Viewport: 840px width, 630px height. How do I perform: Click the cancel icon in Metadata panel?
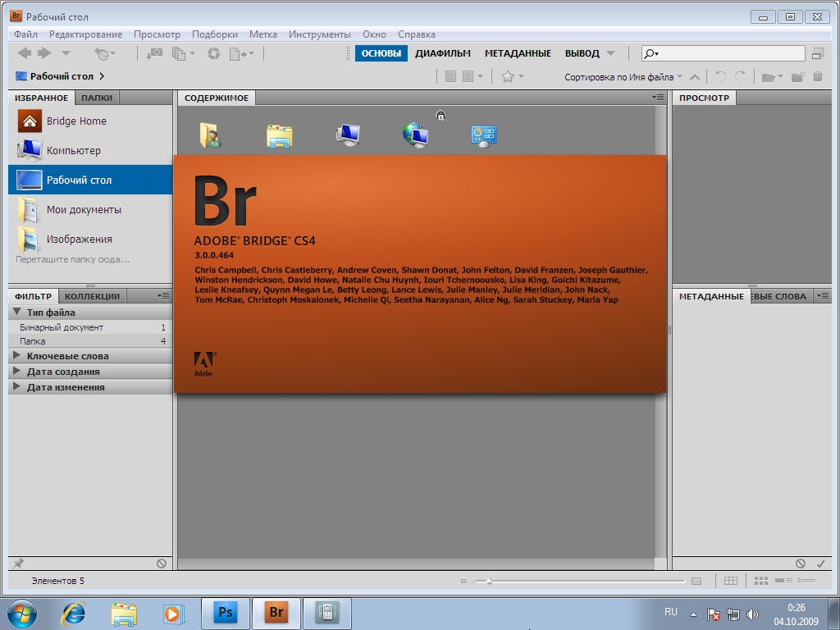(x=801, y=564)
